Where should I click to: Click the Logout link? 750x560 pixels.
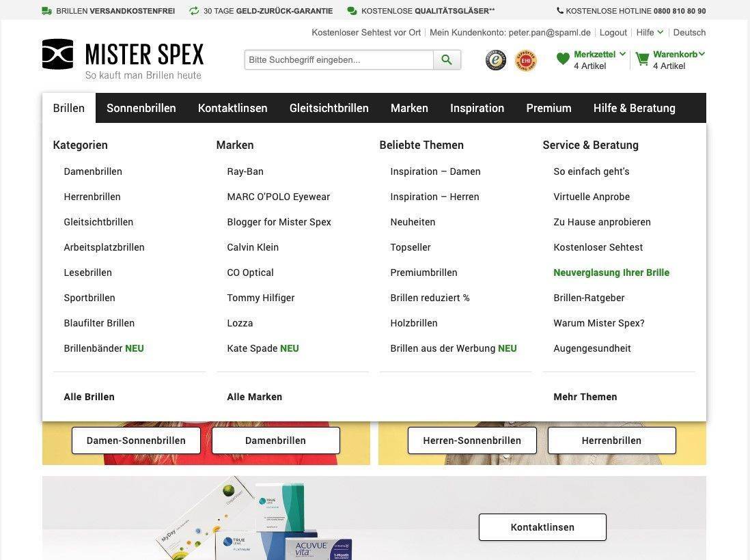[x=613, y=33]
